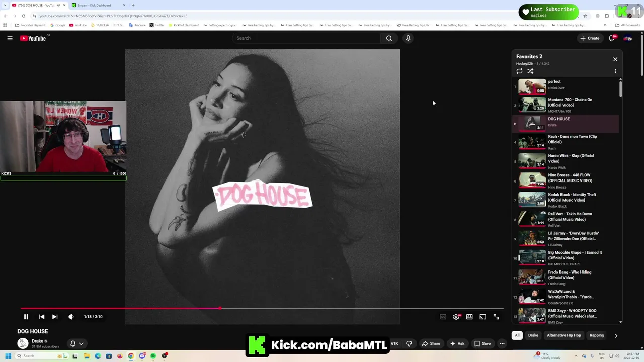Open Spotify from the taskbar
This screenshot has height=362, width=644.
pos(153,356)
